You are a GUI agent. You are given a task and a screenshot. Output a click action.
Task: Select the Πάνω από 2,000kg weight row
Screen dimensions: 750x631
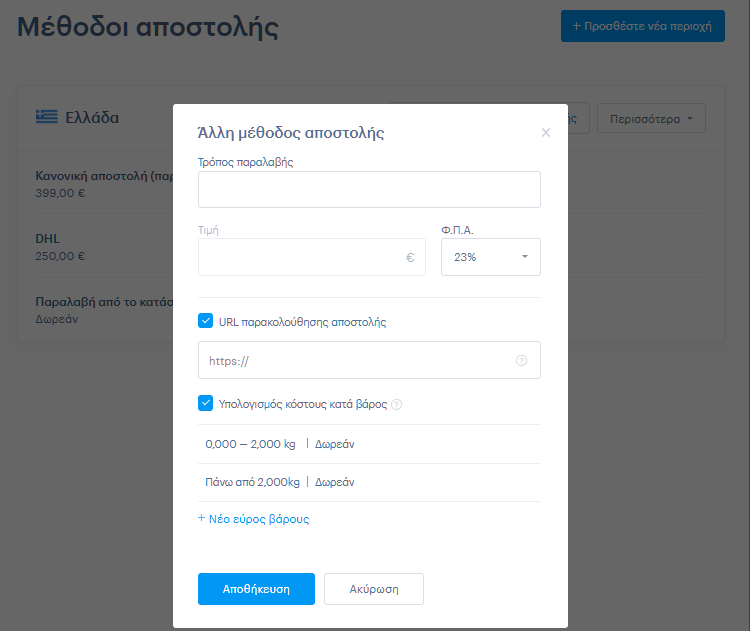[369, 482]
